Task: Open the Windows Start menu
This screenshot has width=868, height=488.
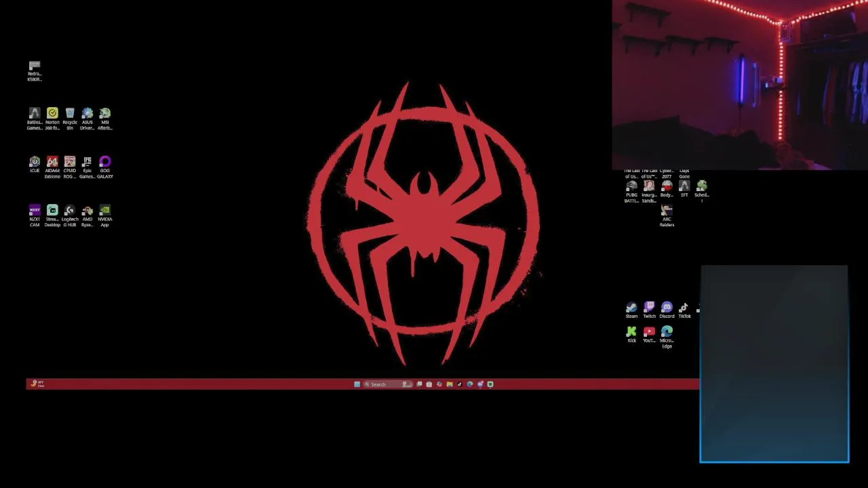Action: coord(357,384)
